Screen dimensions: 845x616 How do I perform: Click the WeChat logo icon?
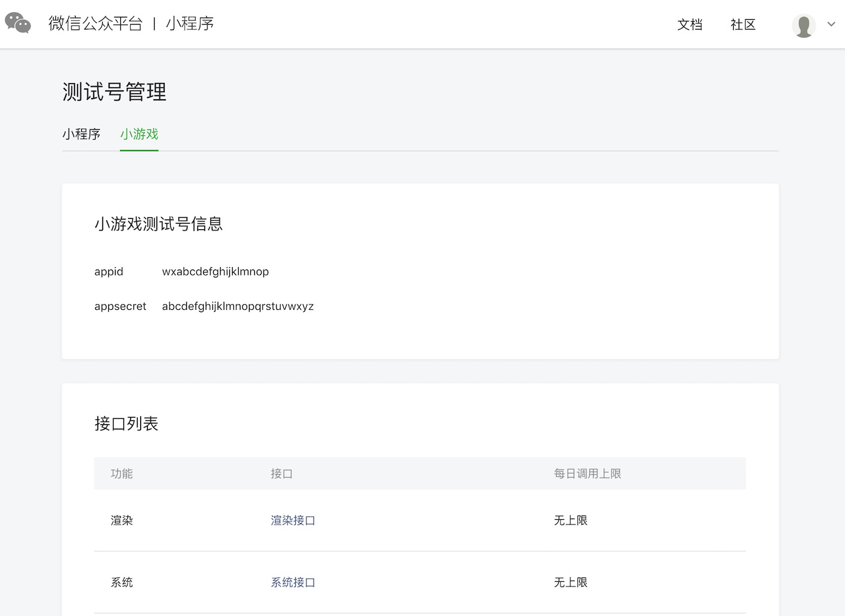[17, 23]
